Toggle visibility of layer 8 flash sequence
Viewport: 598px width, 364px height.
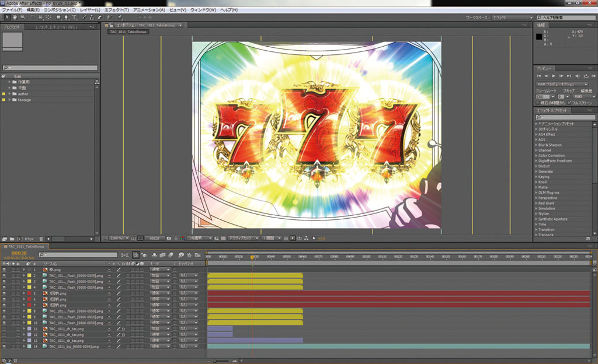[4, 311]
